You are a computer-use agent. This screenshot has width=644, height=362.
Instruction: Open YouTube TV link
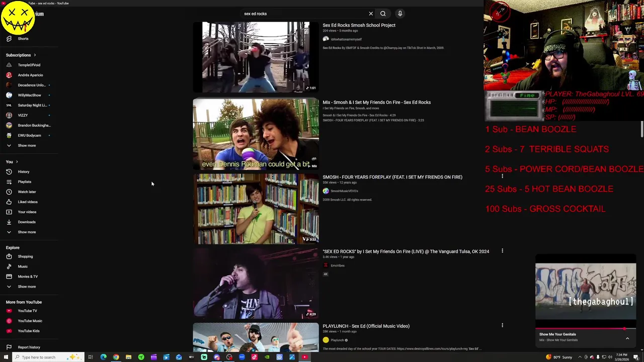(x=27, y=311)
